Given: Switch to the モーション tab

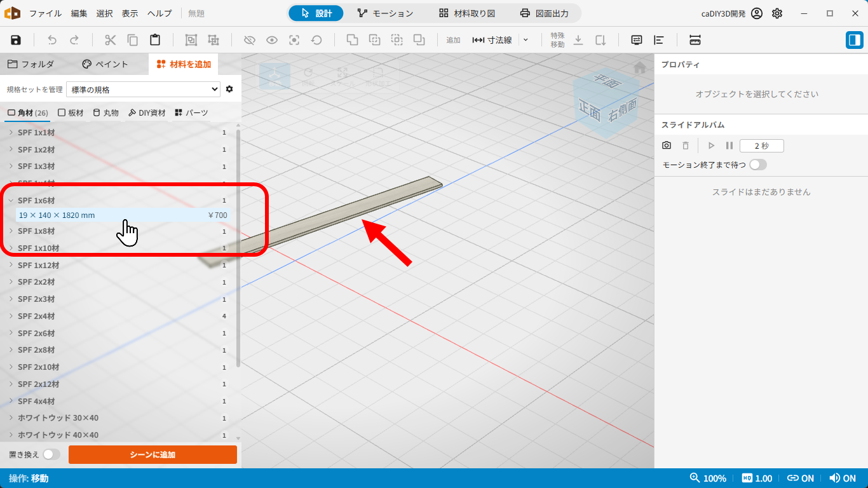Looking at the screenshot, I should [x=385, y=13].
